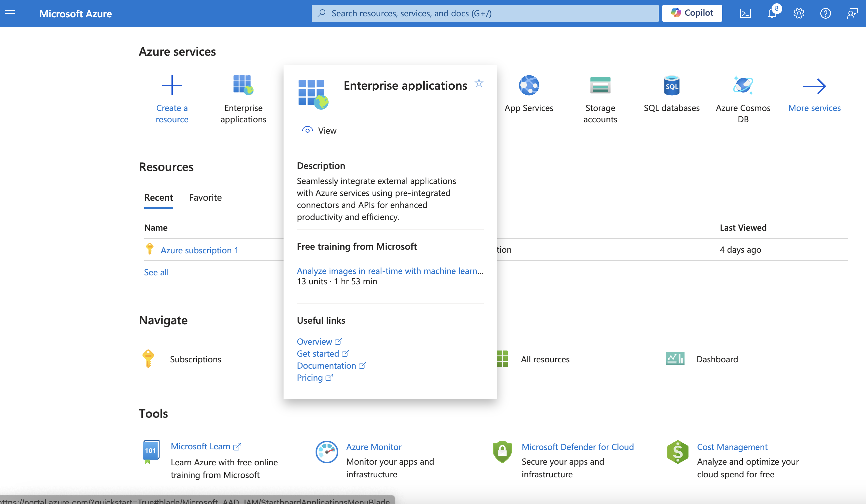Image resolution: width=866 pixels, height=504 pixels.
Task: Open Cost Management link
Action: click(x=732, y=447)
